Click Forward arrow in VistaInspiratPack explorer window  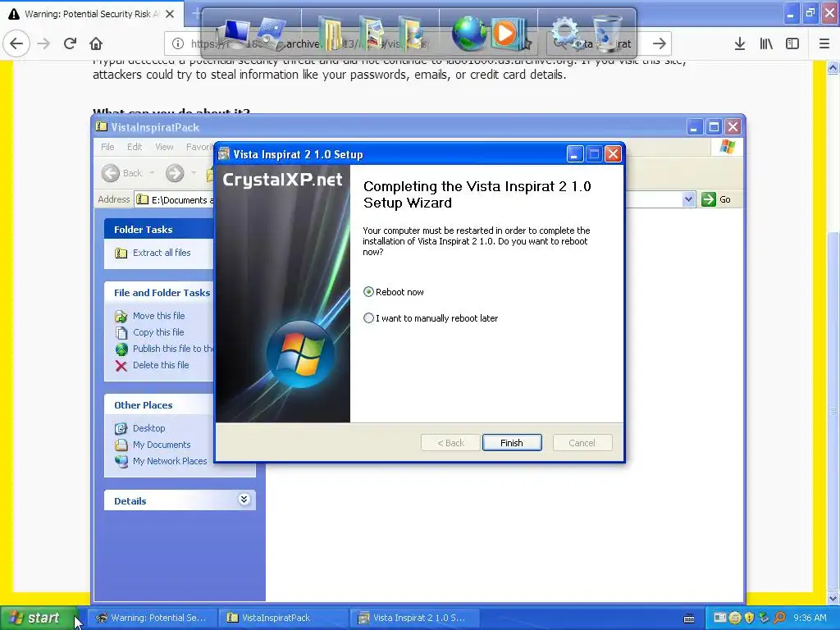175,173
